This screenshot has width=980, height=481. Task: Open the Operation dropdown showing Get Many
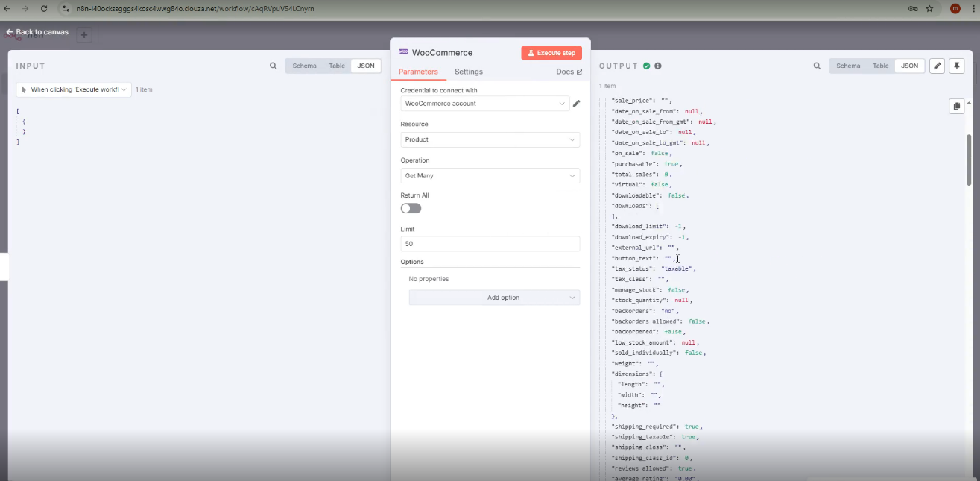tap(490, 175)
